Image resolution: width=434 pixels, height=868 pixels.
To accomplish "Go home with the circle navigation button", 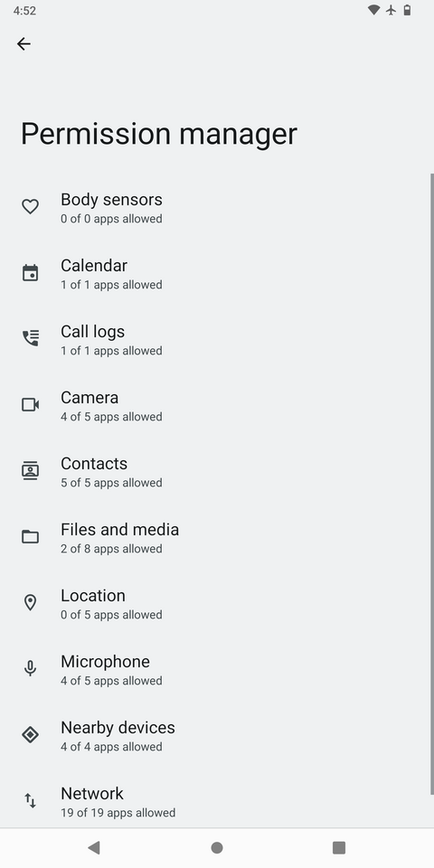I will (217, 847).
